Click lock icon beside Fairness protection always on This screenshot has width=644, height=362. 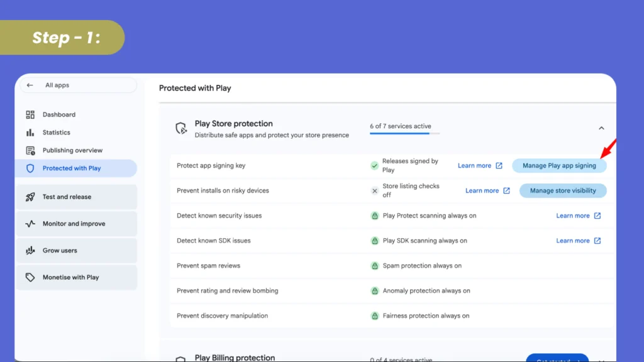point(375,316)
